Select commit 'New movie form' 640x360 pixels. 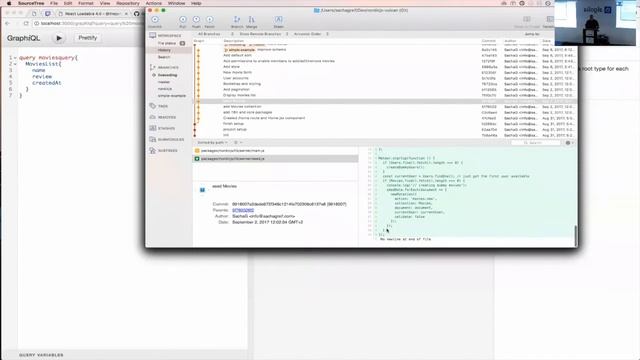coord(385,72)
